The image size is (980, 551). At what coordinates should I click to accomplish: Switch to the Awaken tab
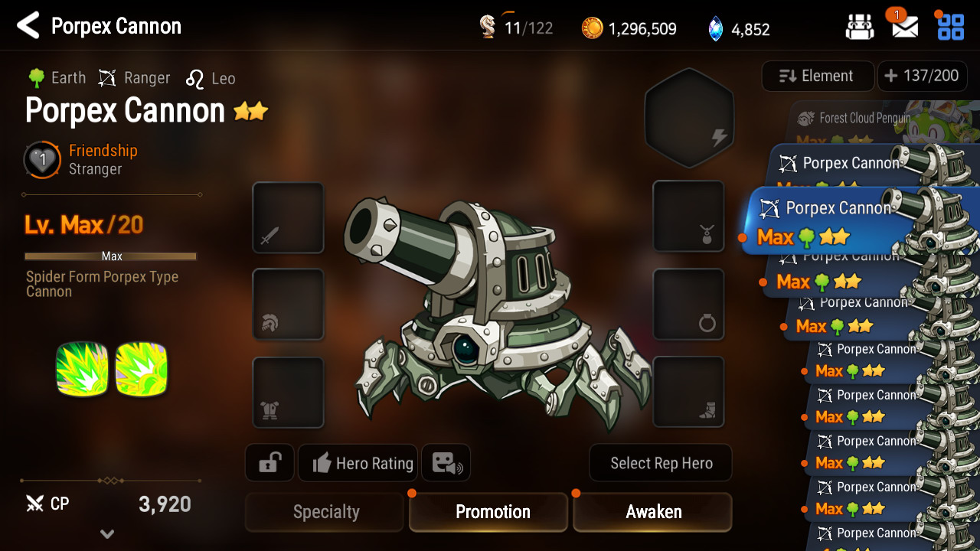(x=652, y=512)
